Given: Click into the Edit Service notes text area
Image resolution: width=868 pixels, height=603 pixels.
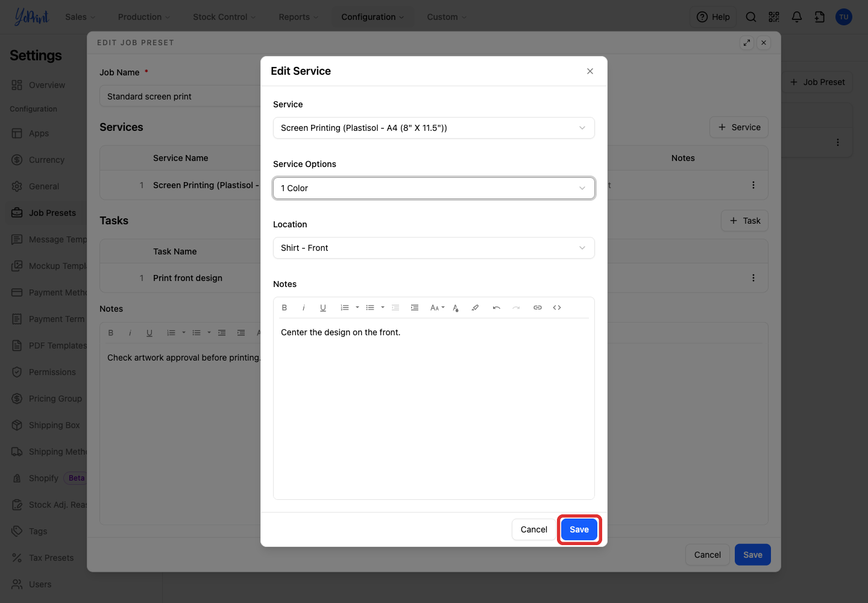Looking at the screenshot, I should click(x=434, y=409).
